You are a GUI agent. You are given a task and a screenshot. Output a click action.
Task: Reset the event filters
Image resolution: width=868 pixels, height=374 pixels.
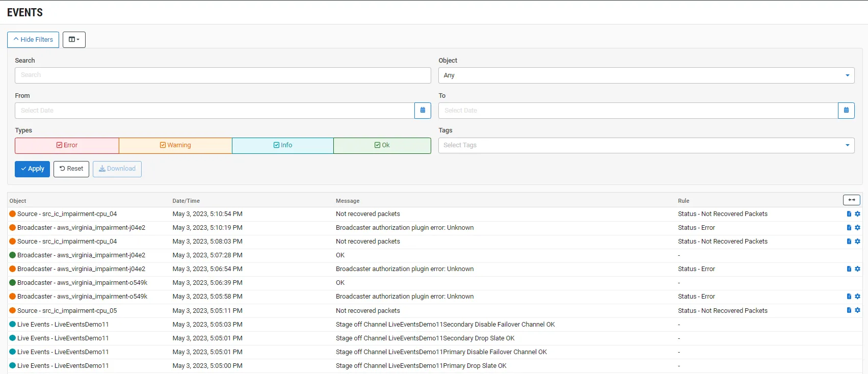[71, 169]
